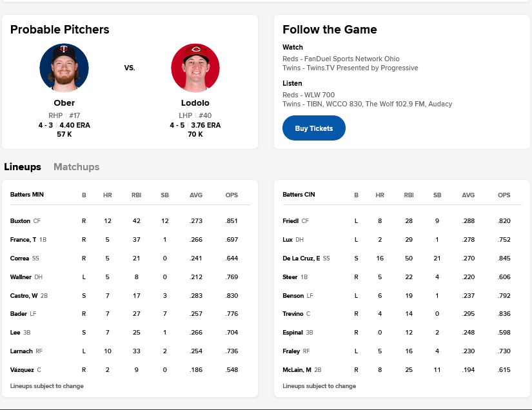Click Lodolo's pitcher headshot photo

[195, 68]
